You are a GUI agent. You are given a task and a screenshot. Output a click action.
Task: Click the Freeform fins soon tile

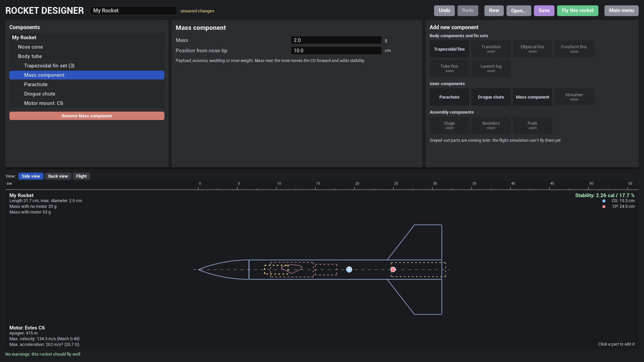[574, 49]
